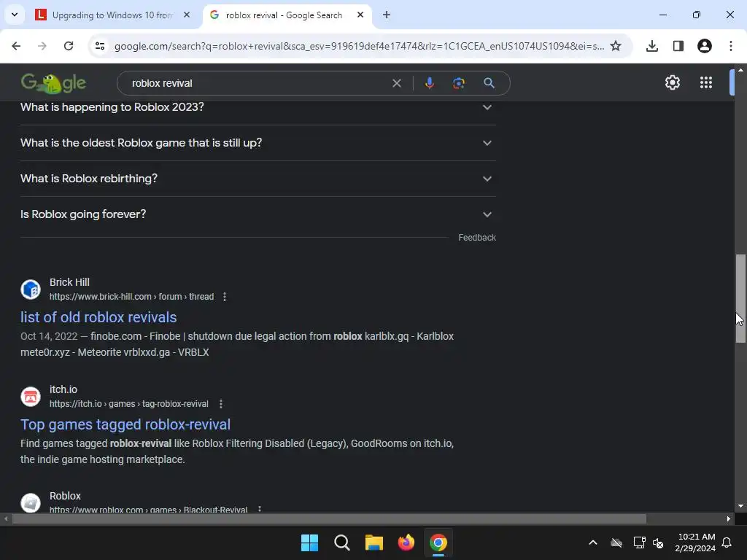Go back to the previous page
747x560 pixels.
tap(16, 46)
